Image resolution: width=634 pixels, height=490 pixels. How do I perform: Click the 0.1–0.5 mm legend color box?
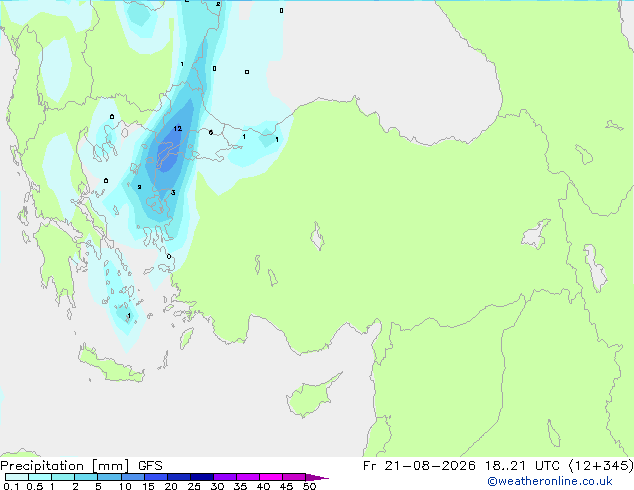pyautogui.click(x=17, y=477)
